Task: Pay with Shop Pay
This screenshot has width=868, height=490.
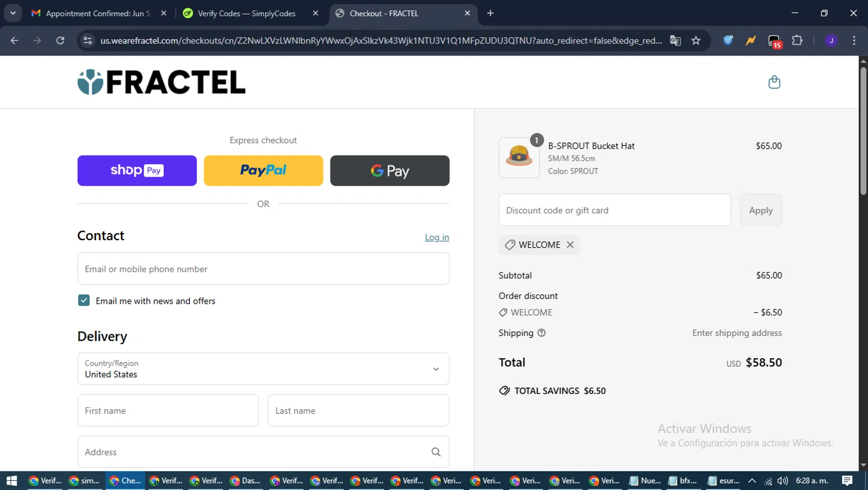Action: point(137,171)
